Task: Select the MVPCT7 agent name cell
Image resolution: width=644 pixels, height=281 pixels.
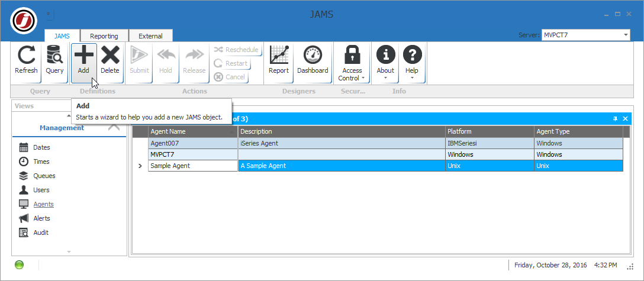Action: click(193, 154)
